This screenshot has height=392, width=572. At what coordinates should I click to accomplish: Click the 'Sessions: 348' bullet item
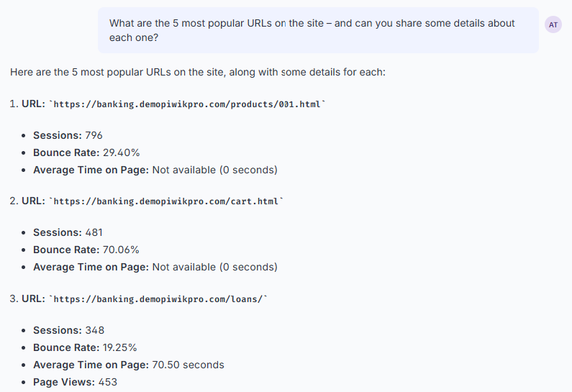(x=68, y=330)
